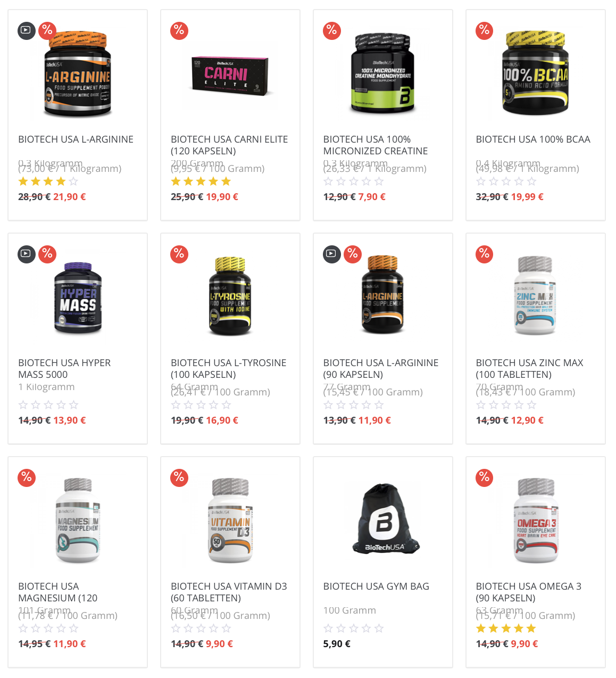Open the Hyper Mass product image
The height and width of the screenshot is (678, 616).
[78, 297]
